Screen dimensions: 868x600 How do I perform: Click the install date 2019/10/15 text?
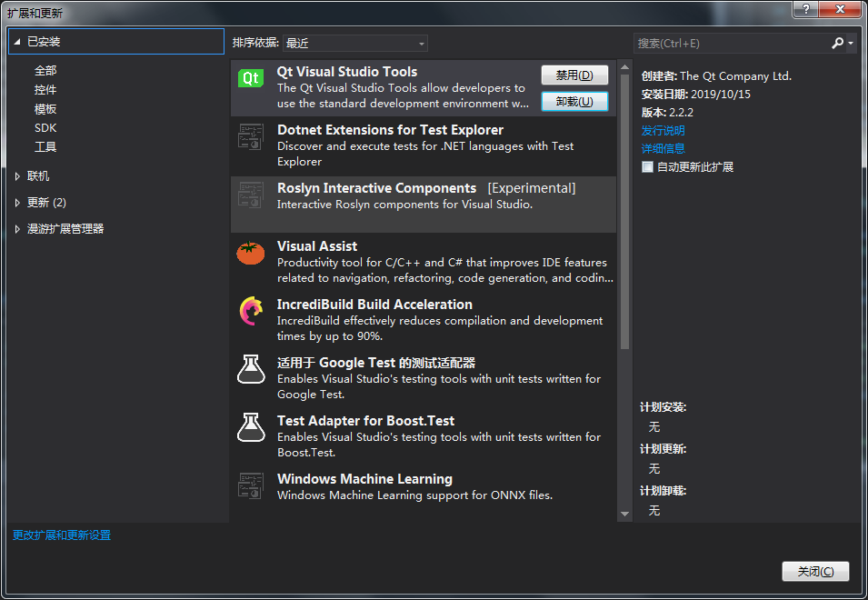pos(721,95)
